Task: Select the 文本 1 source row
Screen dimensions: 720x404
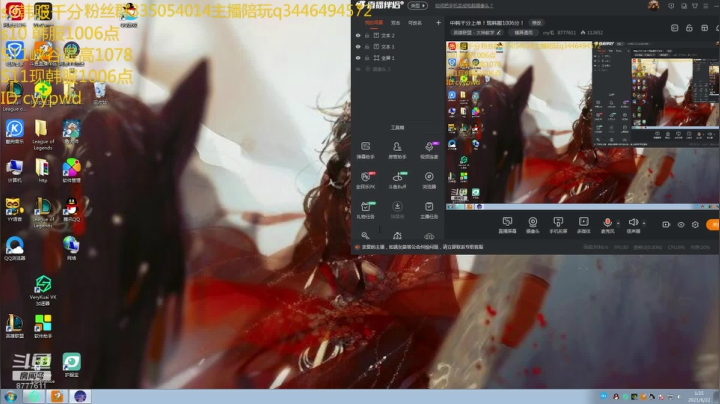Action: 398,47
